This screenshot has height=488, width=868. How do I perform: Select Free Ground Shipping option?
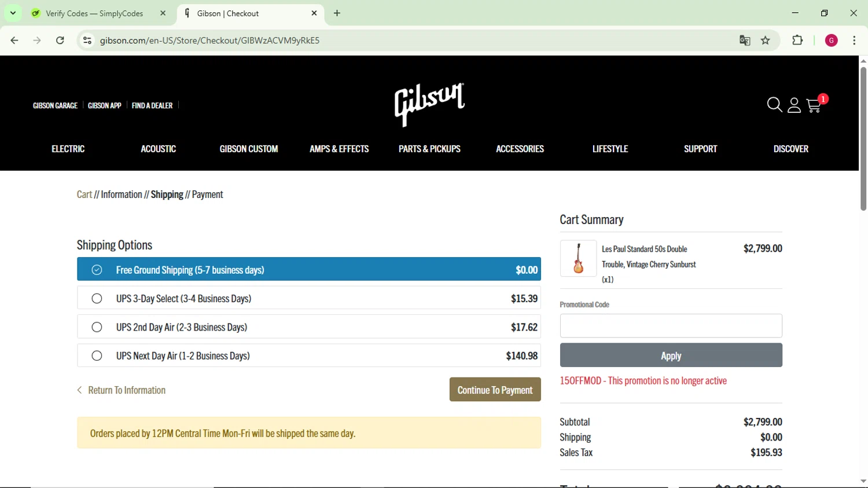tap(309, 269)
